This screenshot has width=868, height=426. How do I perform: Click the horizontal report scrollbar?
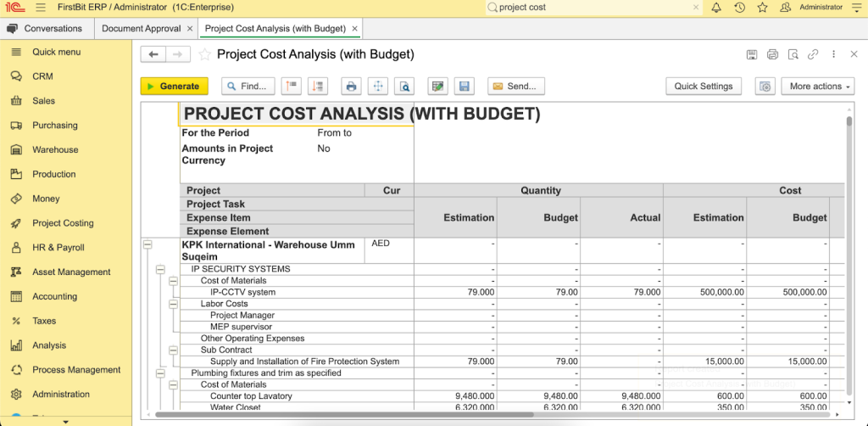(x=344, y=414)
